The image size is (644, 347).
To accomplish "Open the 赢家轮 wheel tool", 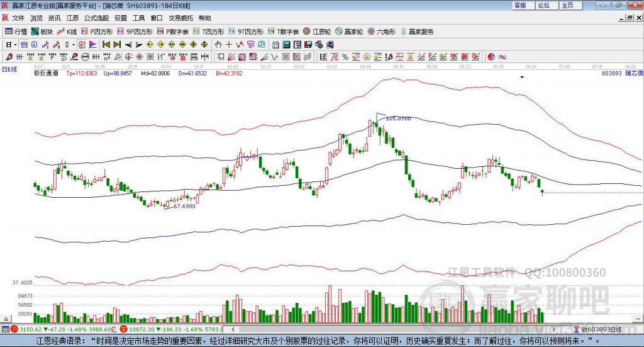I will [x=349, y=31].
